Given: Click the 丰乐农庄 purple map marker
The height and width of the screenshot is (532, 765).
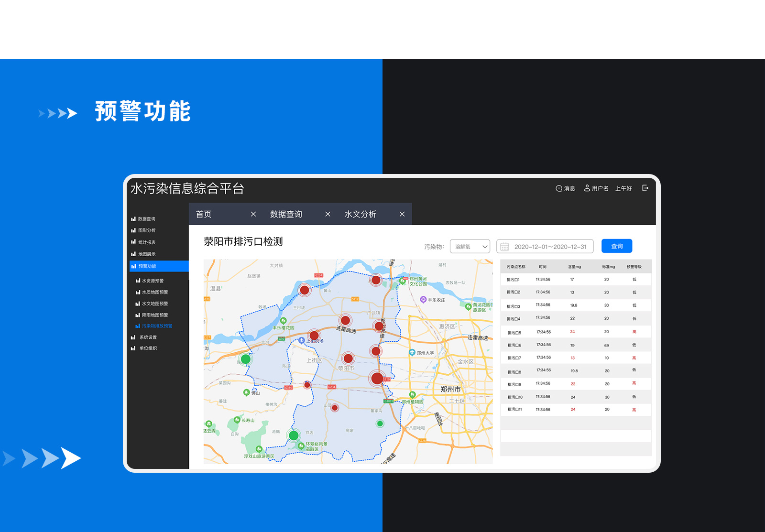Looking at the screenshot, I should (423, 300).
